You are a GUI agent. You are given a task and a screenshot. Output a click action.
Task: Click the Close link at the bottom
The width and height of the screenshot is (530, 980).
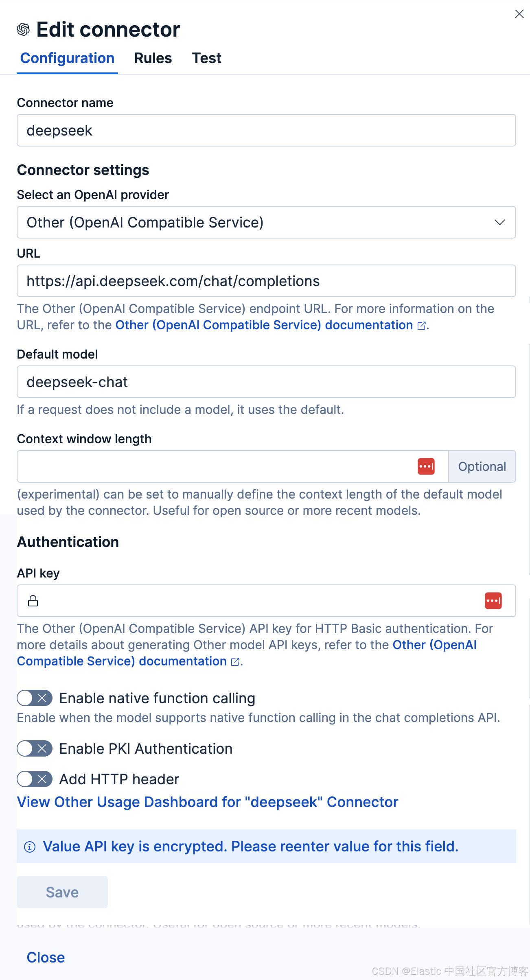[46, 958]
